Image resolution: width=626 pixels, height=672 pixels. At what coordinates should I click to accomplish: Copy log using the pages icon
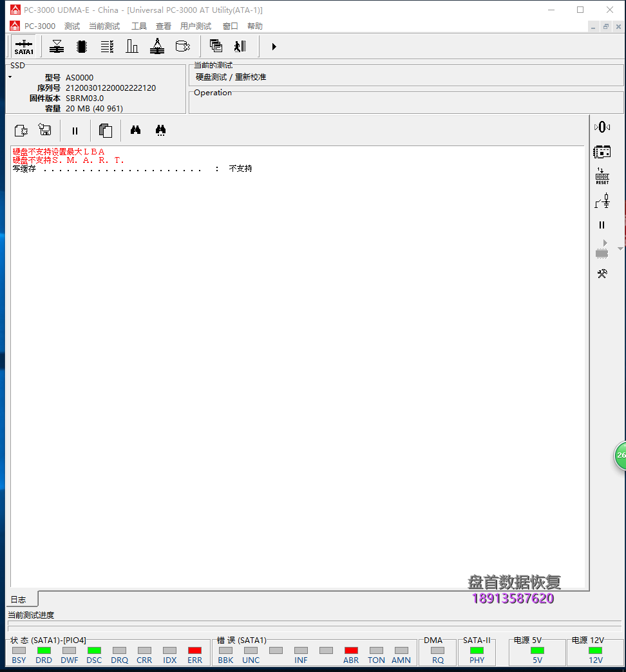(106, 130)
